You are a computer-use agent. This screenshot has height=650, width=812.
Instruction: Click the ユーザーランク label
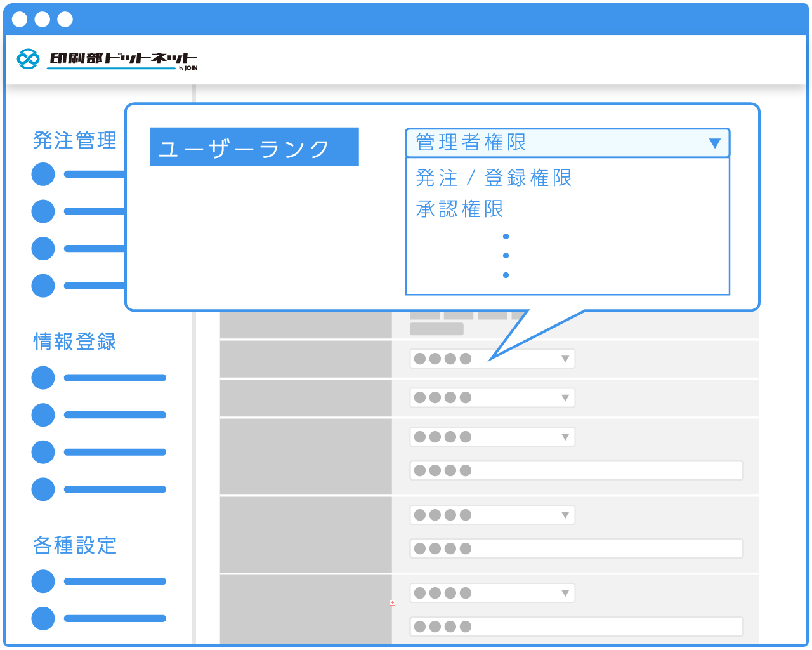tap(254, 147)
